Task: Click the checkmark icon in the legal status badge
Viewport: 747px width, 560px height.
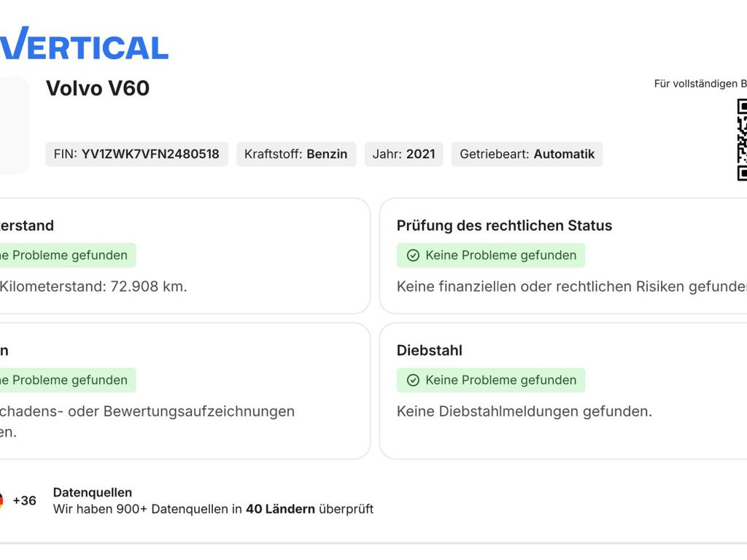Action: [x=413, y=255]
